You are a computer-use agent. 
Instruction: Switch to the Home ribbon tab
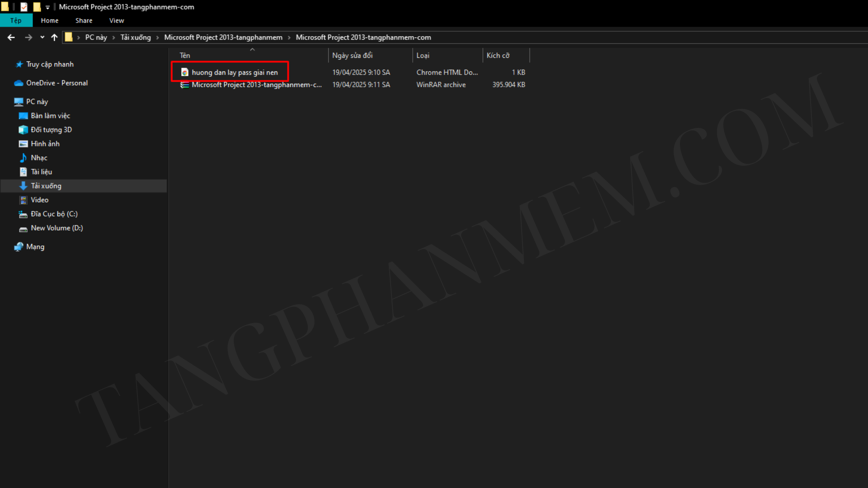pos(49,20)
